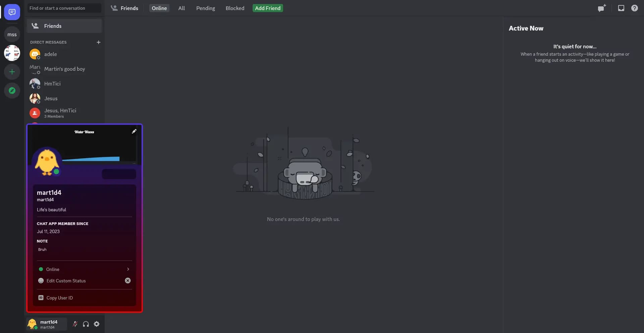The width and height of the screenshot is (644, 333).
Task: Open the Martin's good boy direct message
Action: pyautogui.click(x=64, y=69)
